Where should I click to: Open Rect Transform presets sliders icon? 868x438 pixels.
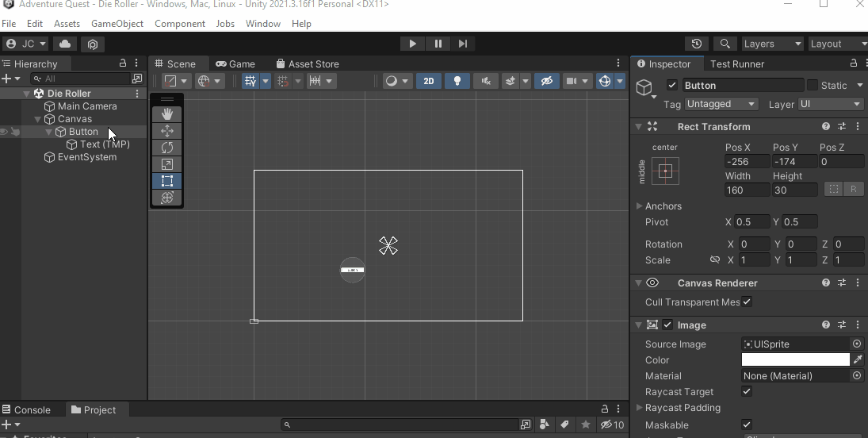pyautogui.click(x=842, y=126)
